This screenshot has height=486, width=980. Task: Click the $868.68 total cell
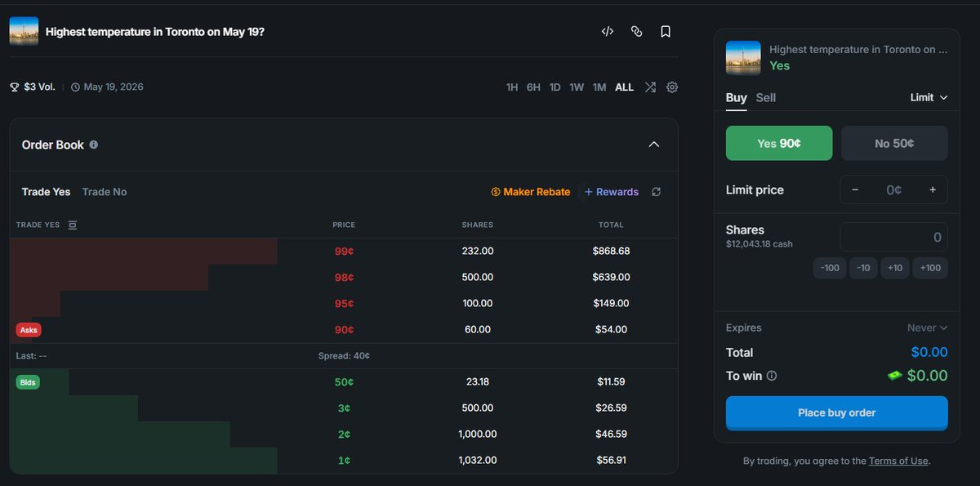click(611, 251)
